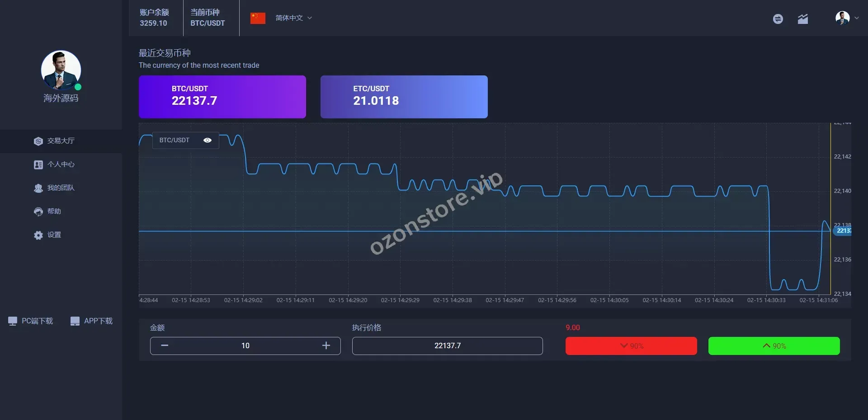Click the user avatar in top right
868x420 pixels.
click(x=842, y=18)
